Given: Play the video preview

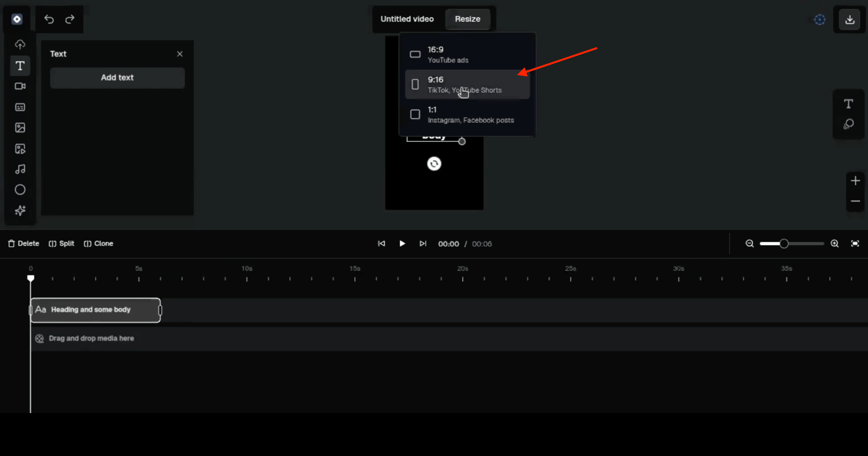Looking at the screenshot, I should click(402, 243).
